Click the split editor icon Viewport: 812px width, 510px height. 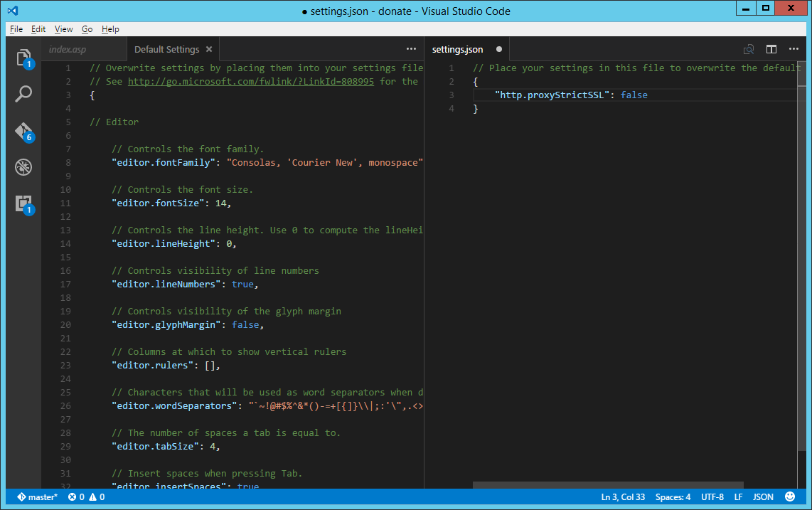click(x=771, y=49)
